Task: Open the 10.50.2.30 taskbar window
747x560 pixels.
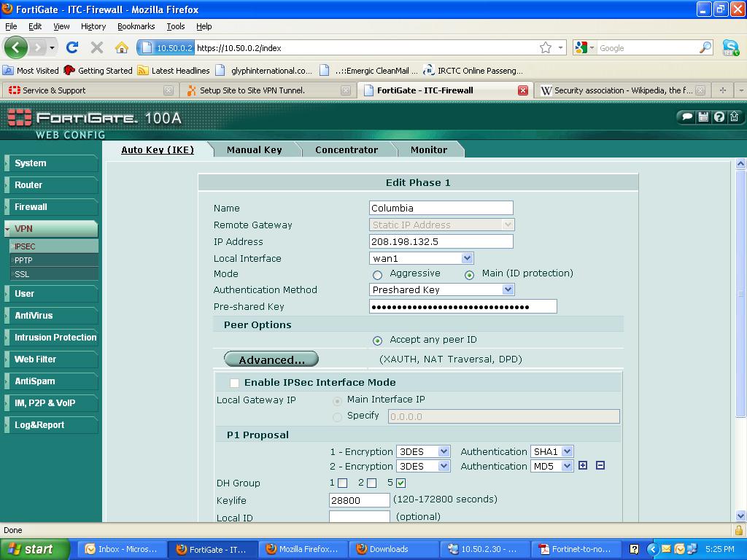Action: 484,549
